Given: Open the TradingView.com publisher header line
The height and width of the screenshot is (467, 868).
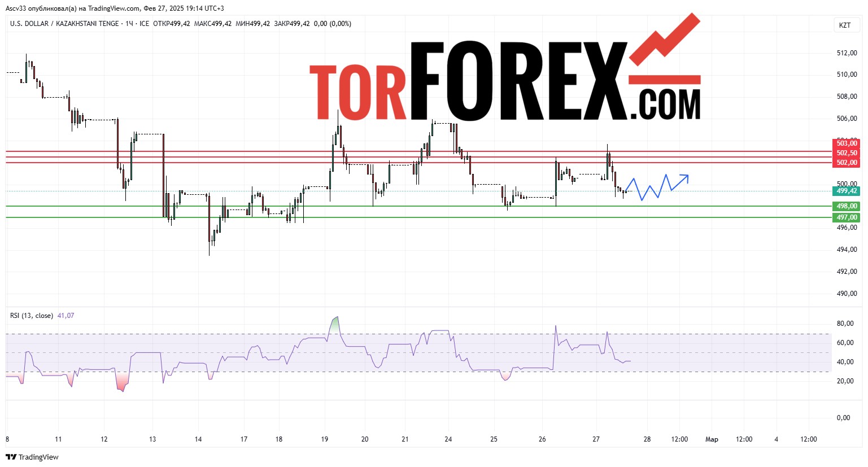Looking at the screenshot, I should (115, 8).
